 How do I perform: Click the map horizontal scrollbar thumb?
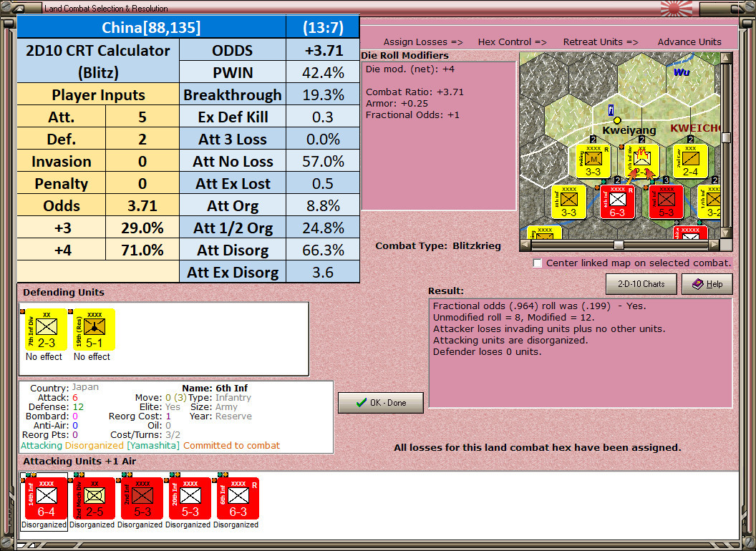(x=619, y=245)
